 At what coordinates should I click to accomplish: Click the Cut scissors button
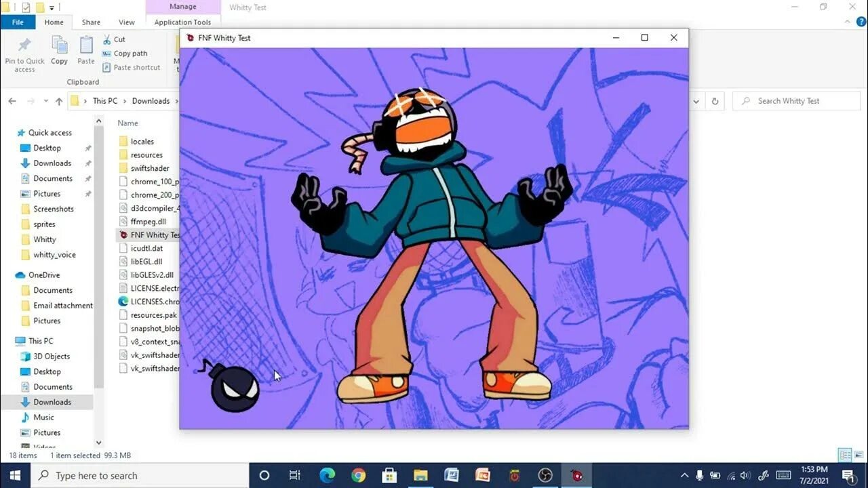click(x=114, y=39)
